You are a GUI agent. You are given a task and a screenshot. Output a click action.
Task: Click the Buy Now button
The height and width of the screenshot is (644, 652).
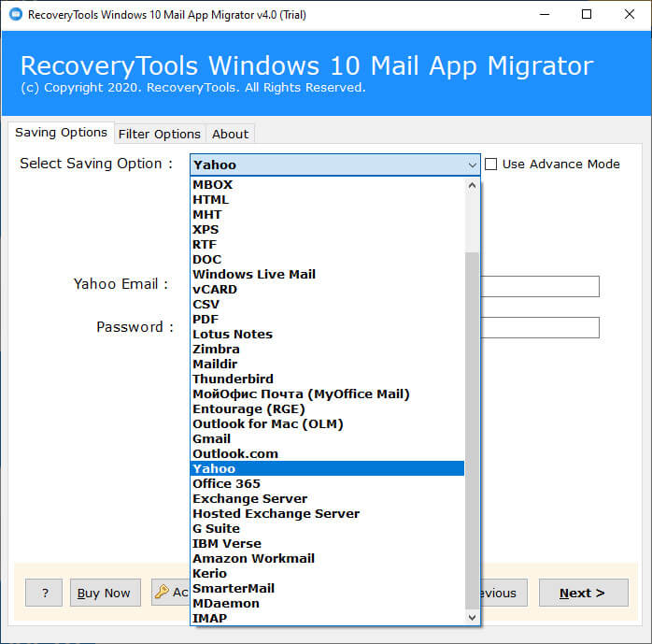point(106,593)
